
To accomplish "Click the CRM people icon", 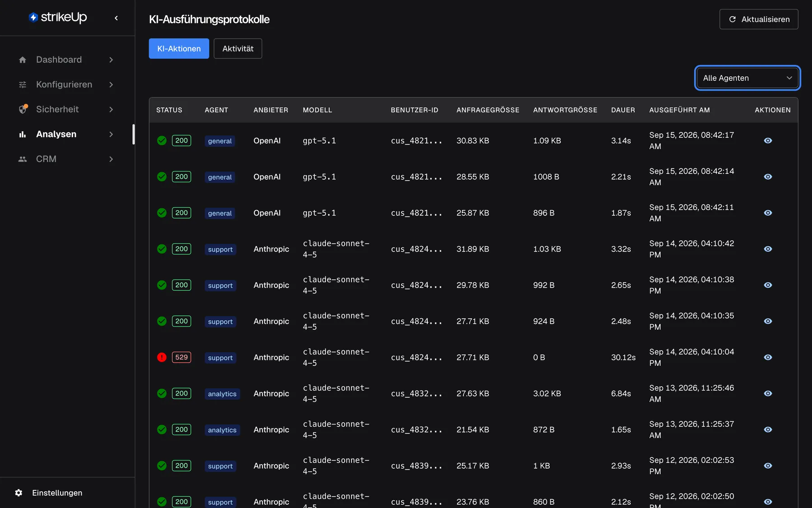I will point(23,159).
